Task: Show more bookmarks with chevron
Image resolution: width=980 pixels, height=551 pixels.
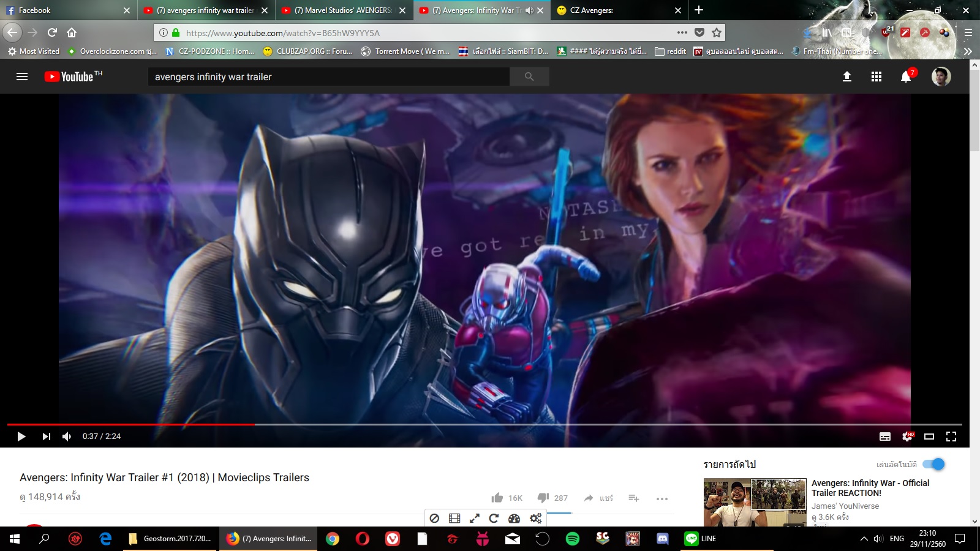Action: tap(968, 51)
